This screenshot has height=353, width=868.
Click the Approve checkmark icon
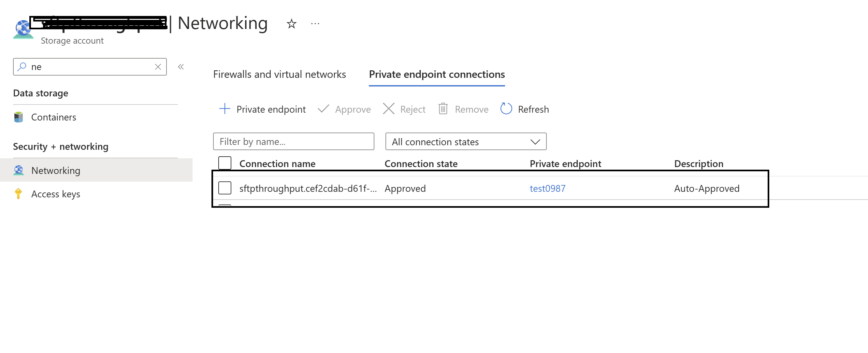click(x=323, y=109)
